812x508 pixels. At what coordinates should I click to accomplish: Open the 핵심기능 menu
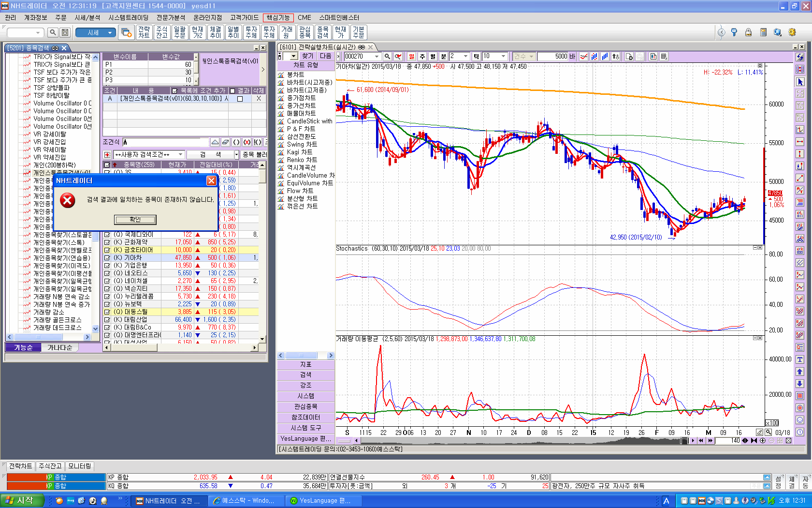coord(278,18)
